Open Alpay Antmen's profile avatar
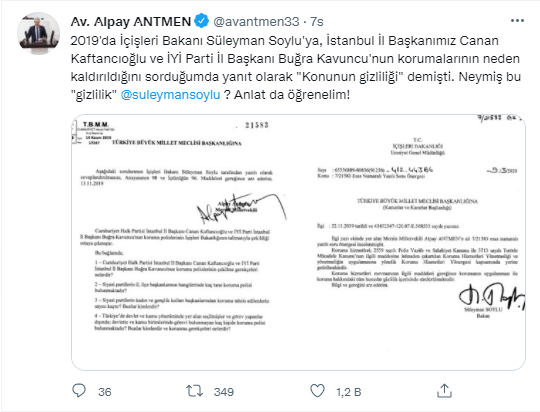The image size is (540, 412). coord(38,33)
